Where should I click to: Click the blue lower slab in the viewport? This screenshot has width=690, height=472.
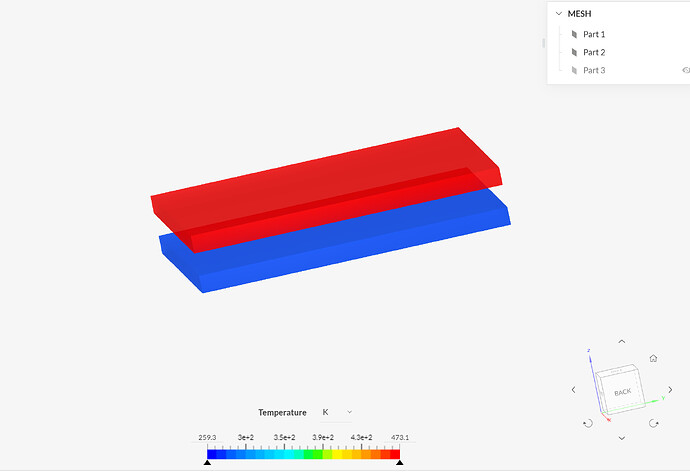coord(352,251)
